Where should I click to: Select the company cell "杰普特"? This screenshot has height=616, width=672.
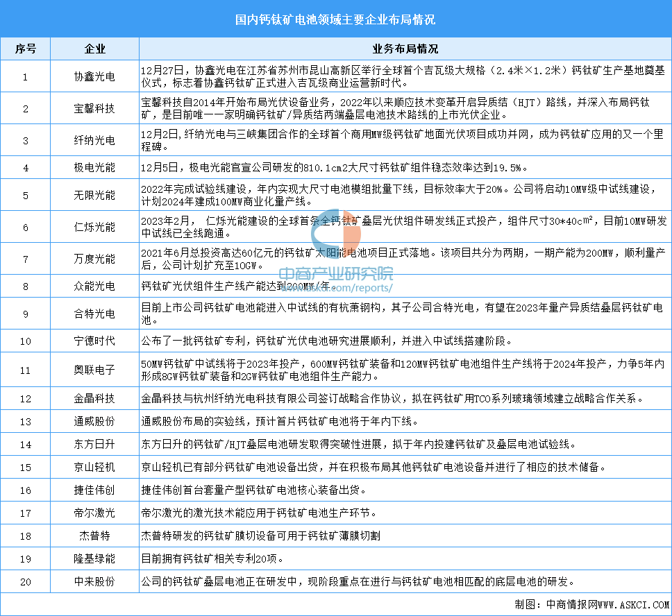pos(94,536)
